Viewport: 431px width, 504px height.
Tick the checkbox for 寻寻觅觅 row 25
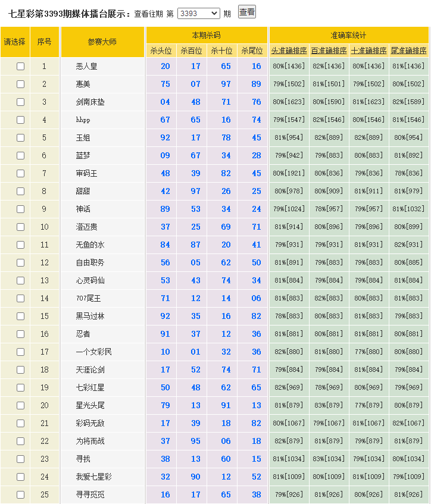click(x=20, y=494)
